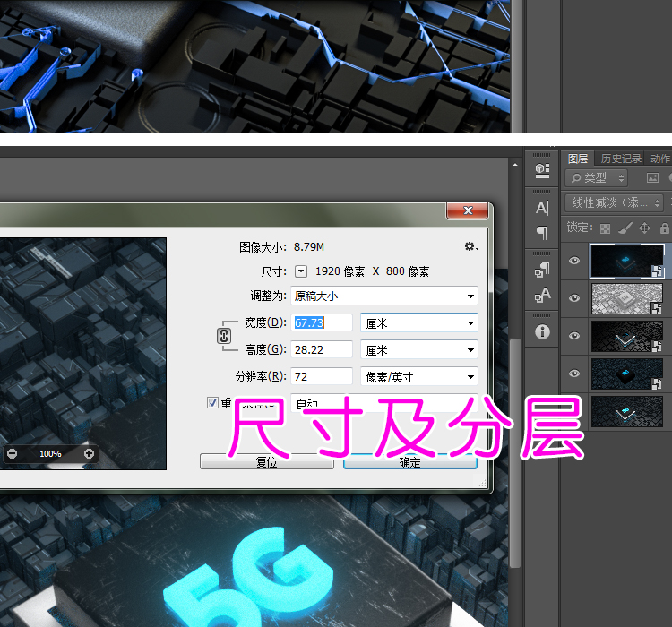Open the 调整为 fit-to preset dropdown

coord(384,296)
